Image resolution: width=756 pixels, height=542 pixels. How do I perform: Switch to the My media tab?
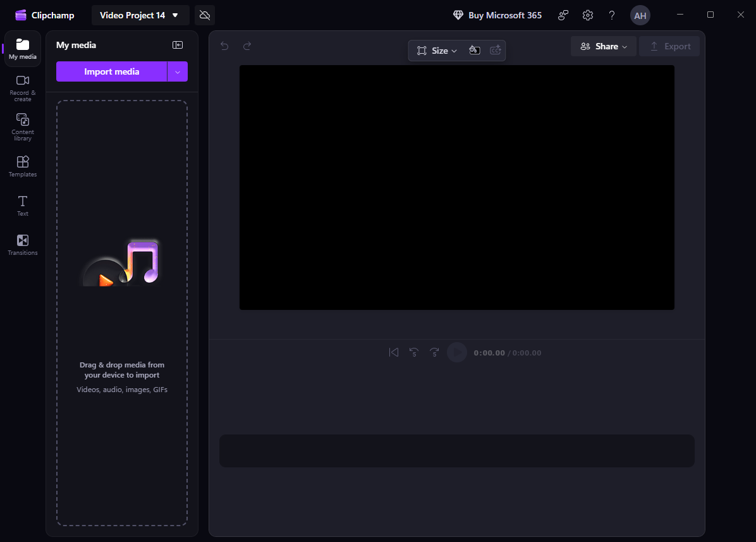tap(22, 48)
